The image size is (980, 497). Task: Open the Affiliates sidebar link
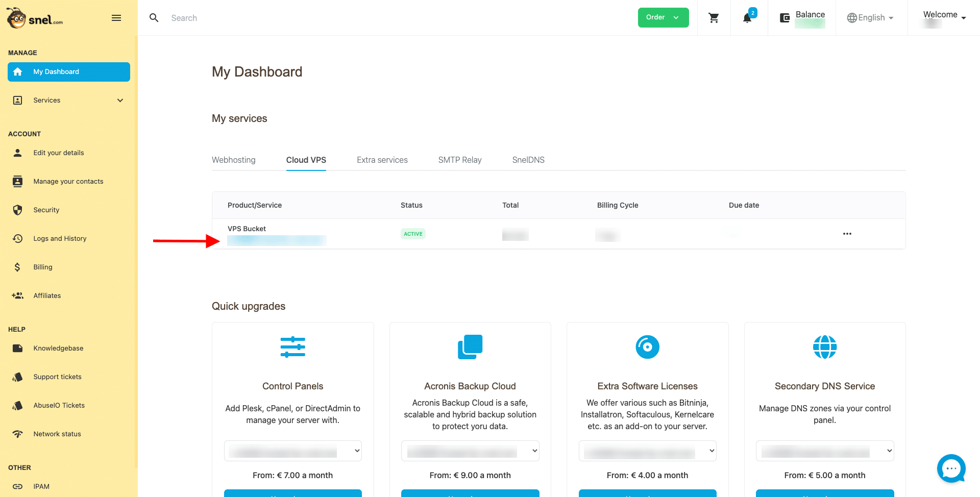(47, 295)
